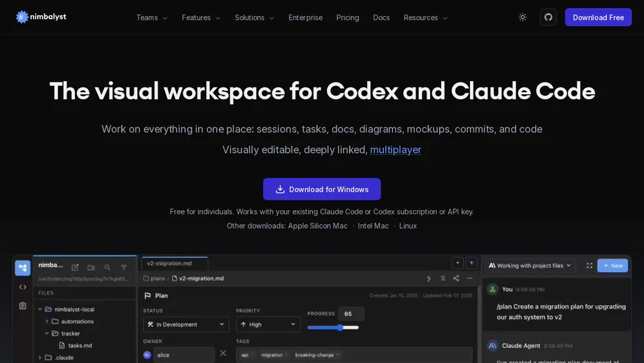This screenshot has height=363, width=644.
Task: Expand the Resources menu
Action: [x=425, y=18]
